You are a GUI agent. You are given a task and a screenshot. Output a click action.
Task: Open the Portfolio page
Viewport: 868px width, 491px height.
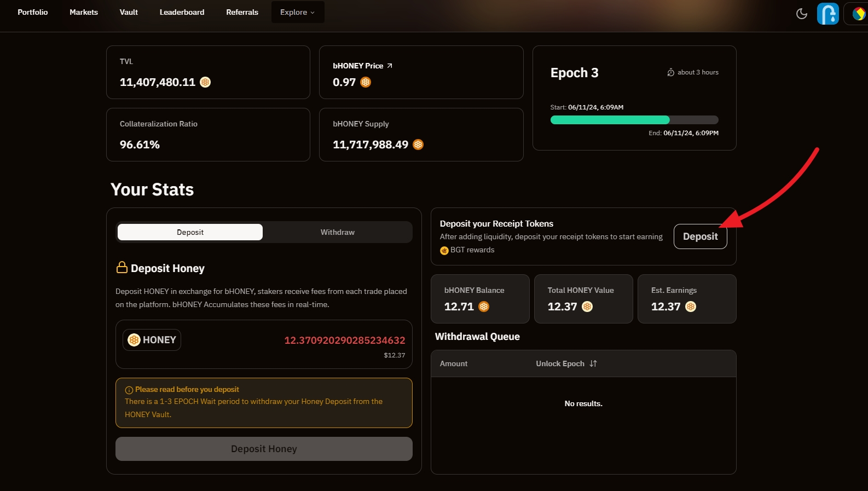point(33,12)
